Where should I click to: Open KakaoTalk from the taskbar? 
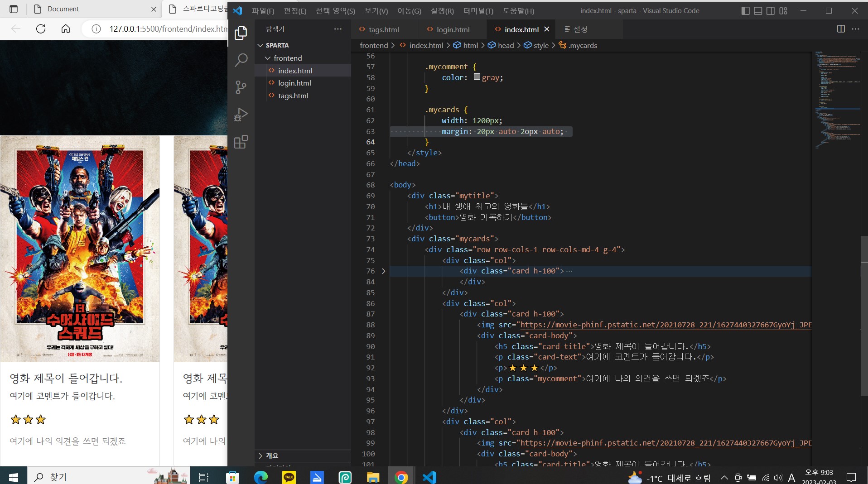(289, 477)
